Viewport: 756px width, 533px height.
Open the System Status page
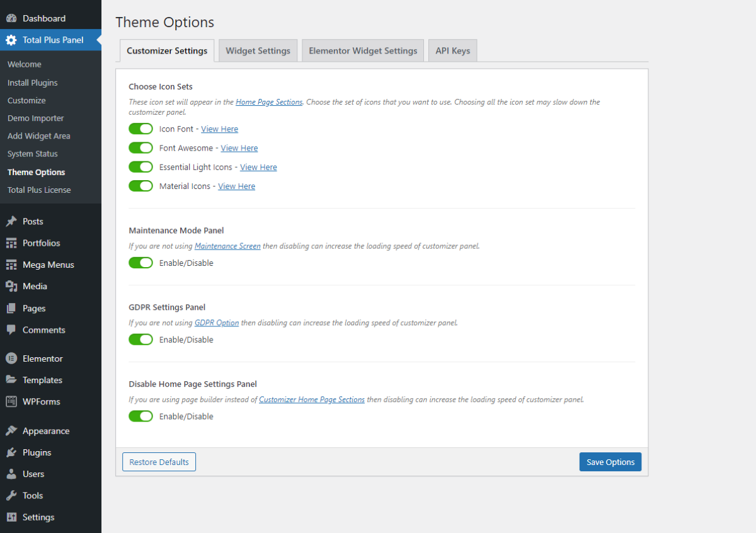point(33,154)
